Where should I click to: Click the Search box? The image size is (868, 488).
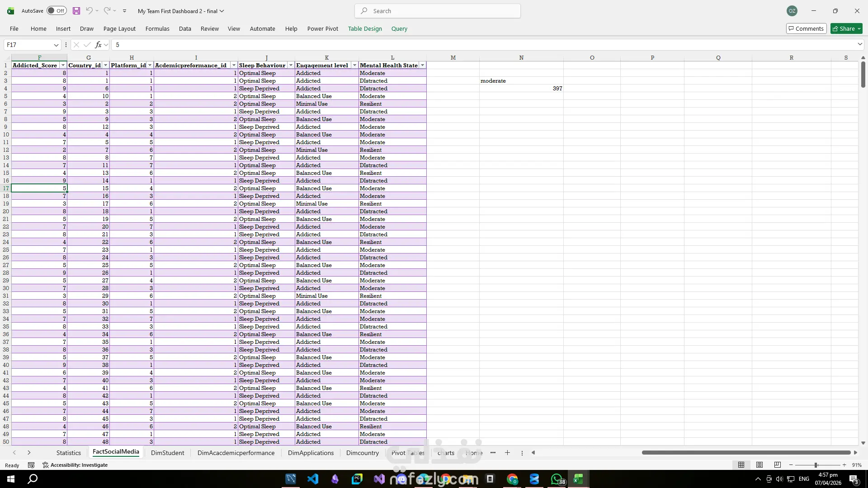[438, 11]
